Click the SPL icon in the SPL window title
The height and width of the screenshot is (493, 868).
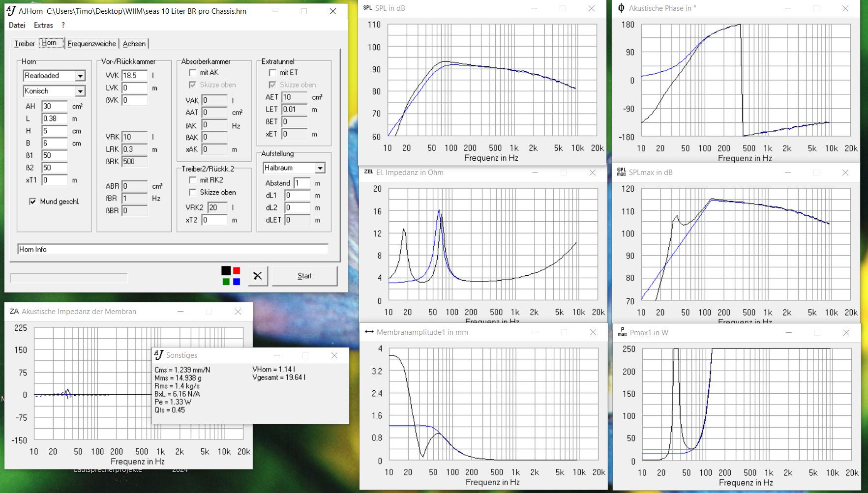367,8
